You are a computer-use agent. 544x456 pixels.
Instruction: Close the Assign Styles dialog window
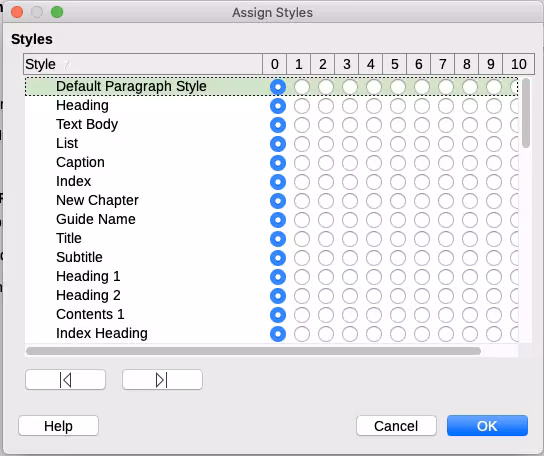coord(17,12)
